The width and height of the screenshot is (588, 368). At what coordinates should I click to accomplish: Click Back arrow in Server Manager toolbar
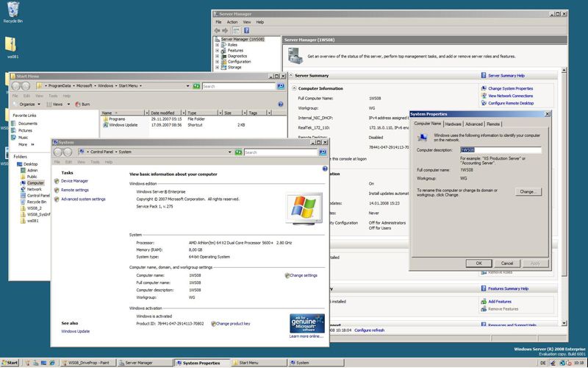click(x=217, y=30)
